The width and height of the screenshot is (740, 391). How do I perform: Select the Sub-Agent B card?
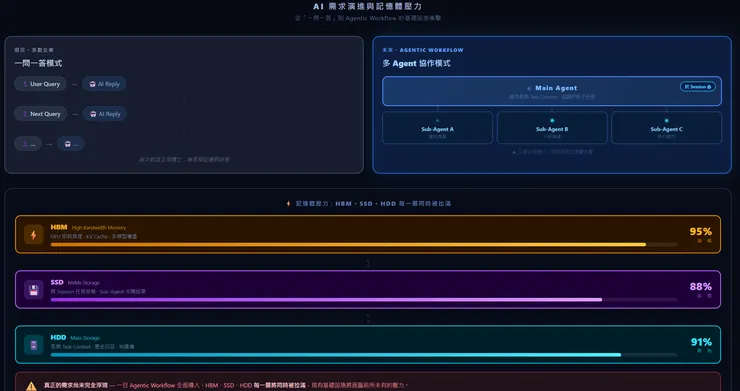pos(552,128)
